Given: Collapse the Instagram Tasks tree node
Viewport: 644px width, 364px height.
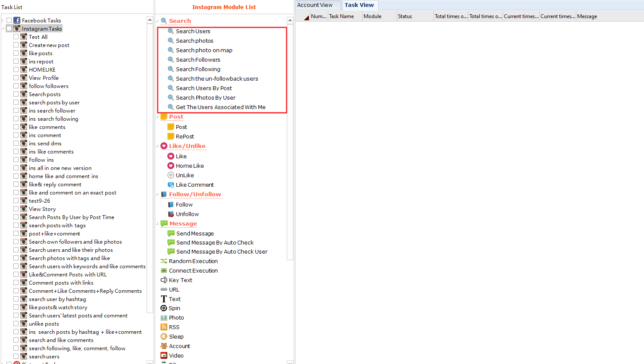Looking at the screenshot, I should (3, 28).
